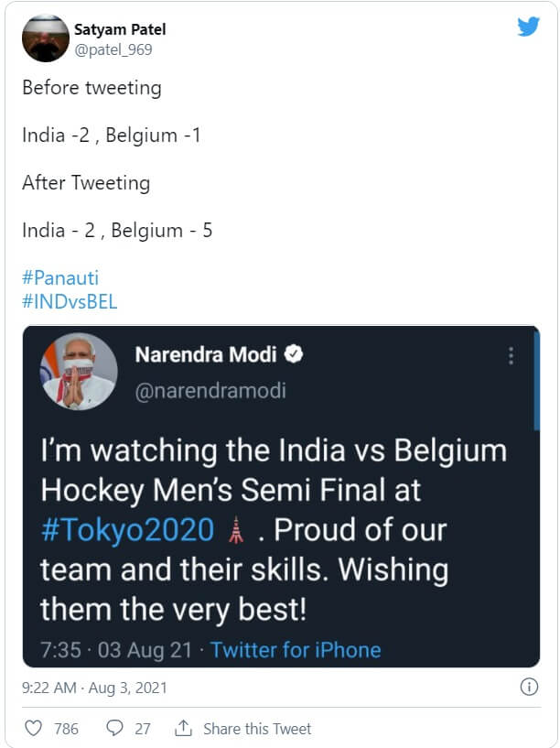Open the tweet info icon

pyautogui.click(x=528, y=687)
